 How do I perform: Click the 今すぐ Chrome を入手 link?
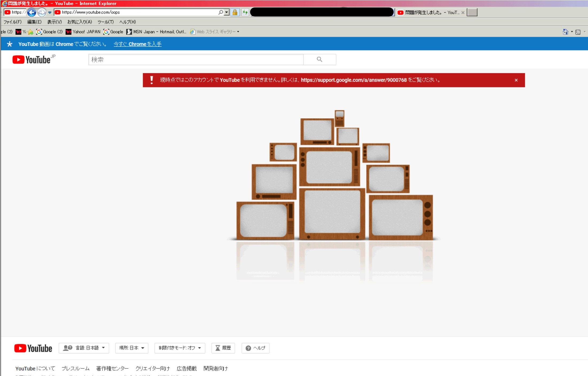137,44
